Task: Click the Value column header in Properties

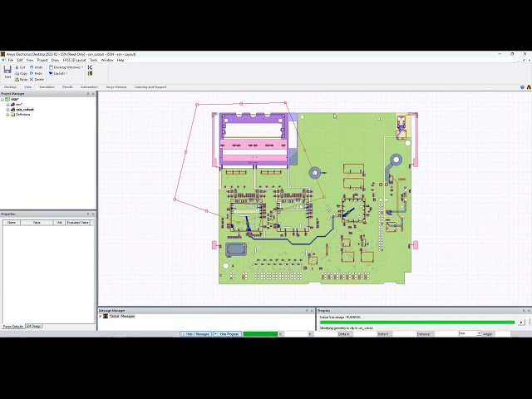Action: 37,223
